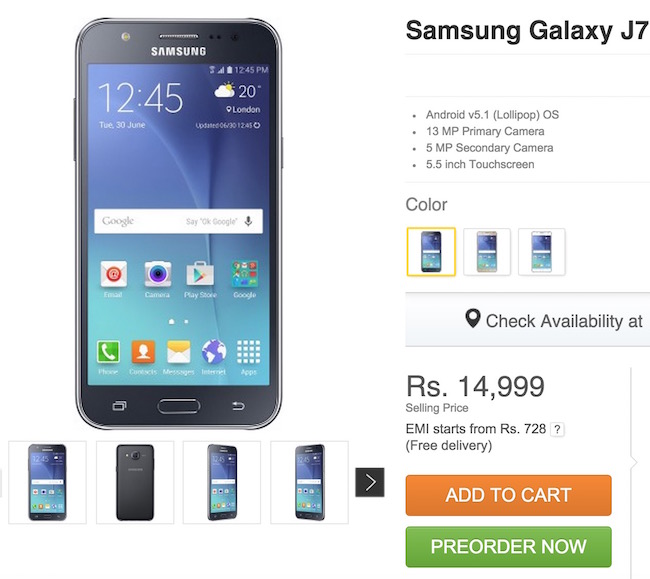Click the green Phone icon on phone image
This screenshot has height=579, width=650.
point(108,351)
